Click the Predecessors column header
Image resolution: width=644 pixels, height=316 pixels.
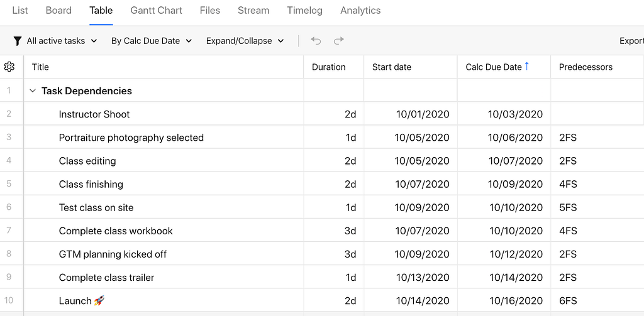[586, 67]
